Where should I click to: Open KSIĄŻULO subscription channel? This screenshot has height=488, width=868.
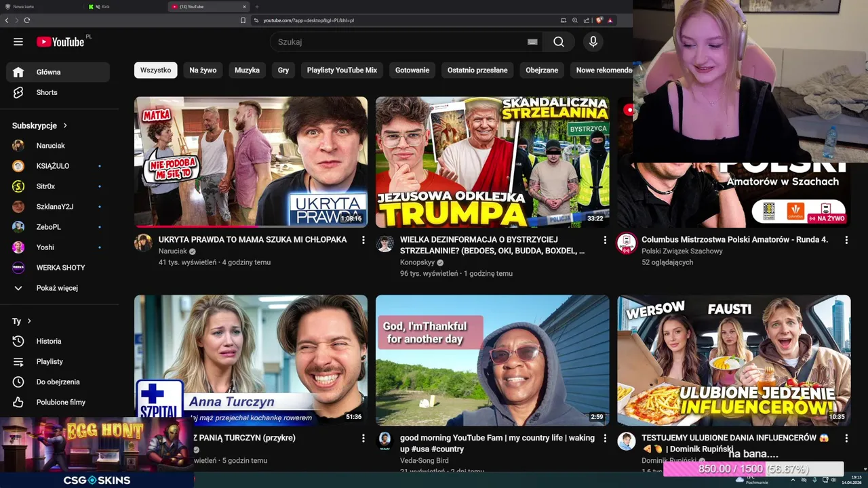(58, 166)
